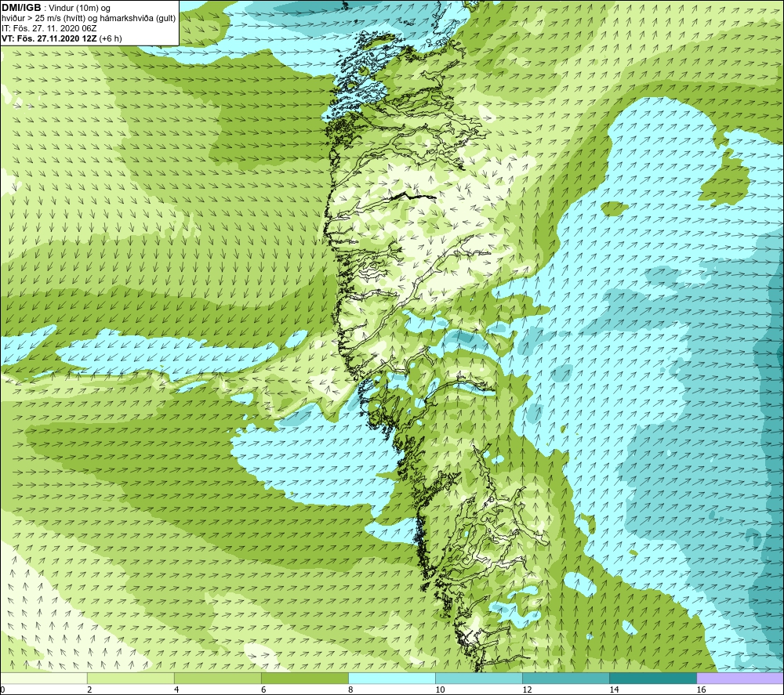This screenshot has height=695, width=784.
Task: Click the "DMI/IGB" title text
Action: pos(21,8)
